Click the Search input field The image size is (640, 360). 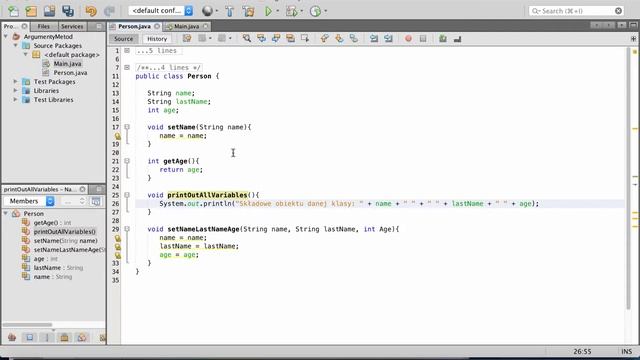pyautogui.click(x=576, y=11)
